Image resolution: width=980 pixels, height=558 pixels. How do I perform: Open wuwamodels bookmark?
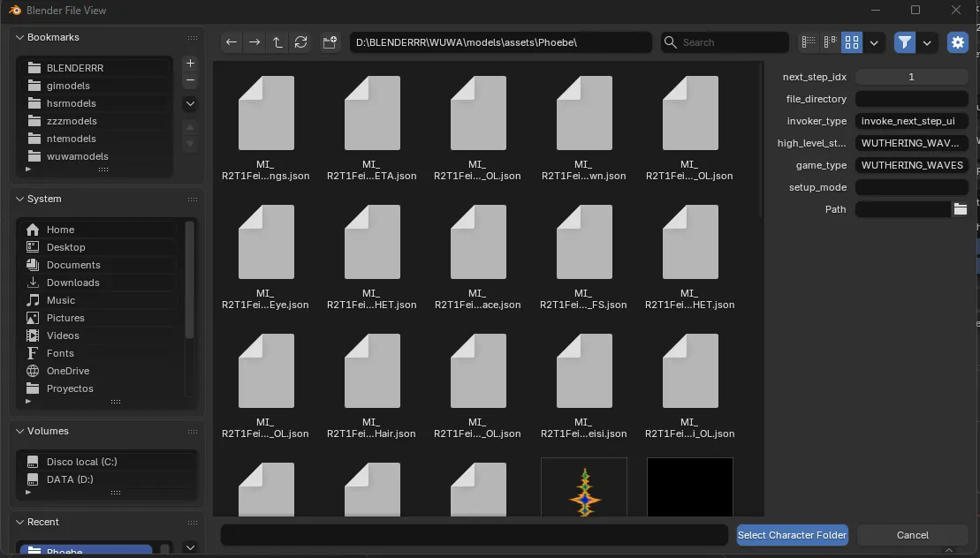pos(95,156)
